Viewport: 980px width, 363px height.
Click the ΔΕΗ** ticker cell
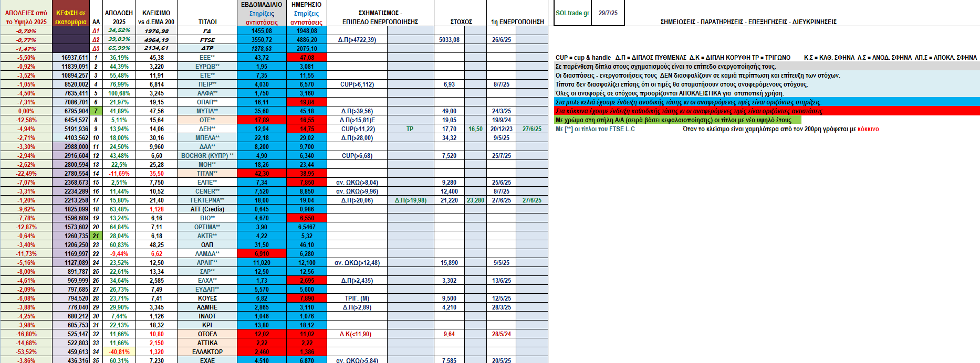click(x=207, y=129)
